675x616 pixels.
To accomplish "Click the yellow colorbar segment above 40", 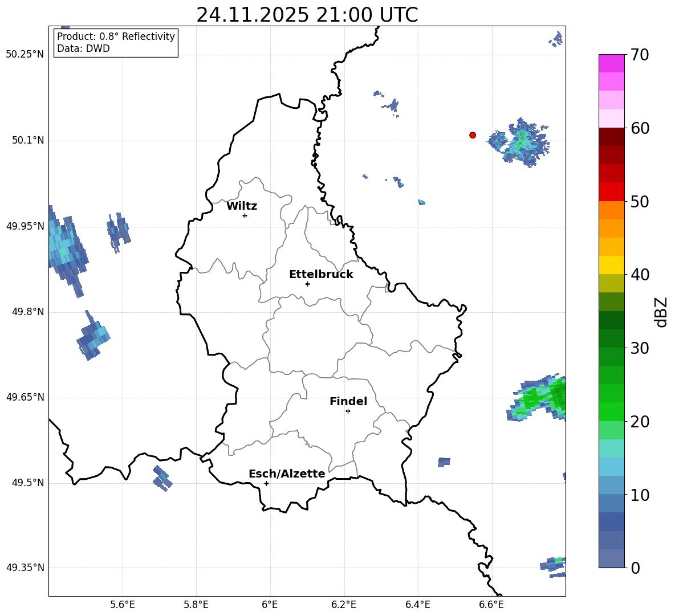I will (611, 265).
